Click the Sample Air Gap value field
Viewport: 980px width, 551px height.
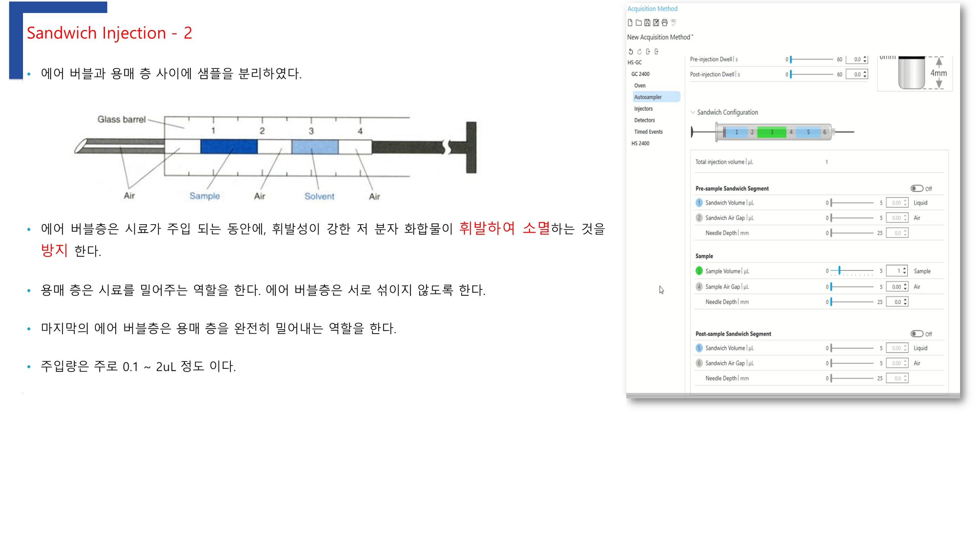click(896, 287)
